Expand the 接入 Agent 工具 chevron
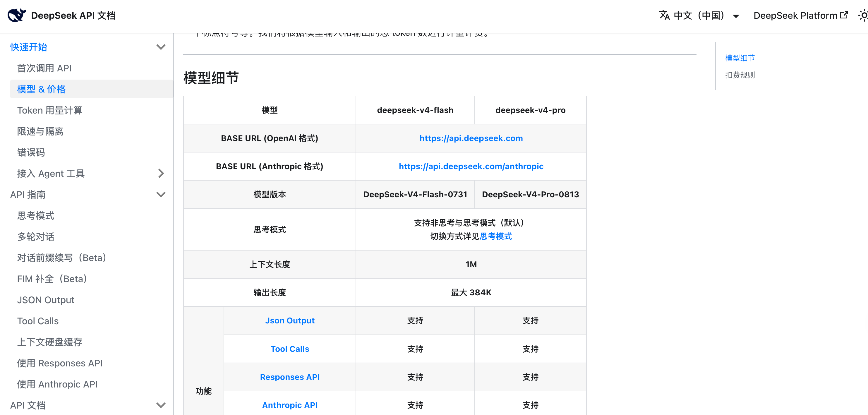This screenshot has width=868, height=415. coord(161,174)
